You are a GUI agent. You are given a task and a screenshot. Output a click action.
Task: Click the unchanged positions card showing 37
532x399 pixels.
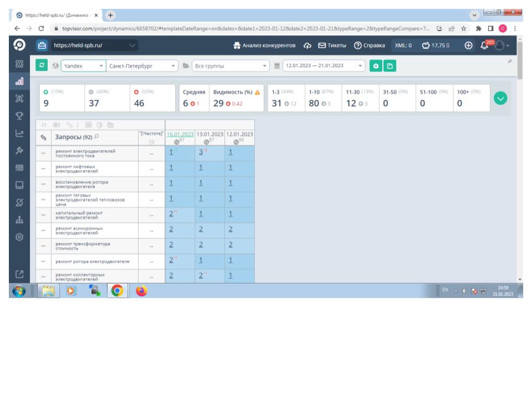coord(107,98)
